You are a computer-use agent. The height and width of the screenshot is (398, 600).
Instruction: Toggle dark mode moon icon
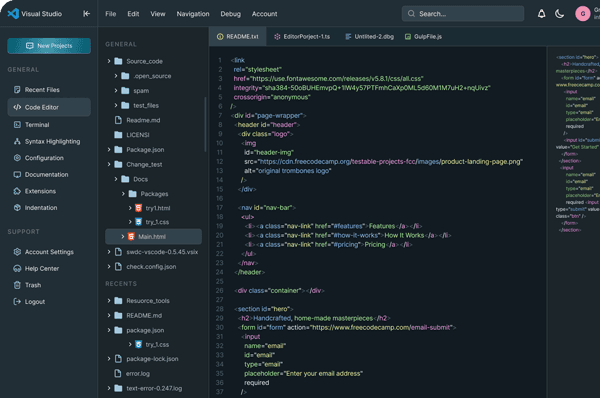pyautogui.click(x=559, y=14)
